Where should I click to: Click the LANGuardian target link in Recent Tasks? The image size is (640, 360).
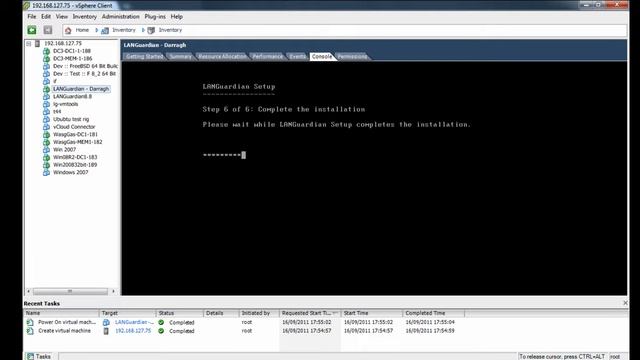[x=134, y=322]
